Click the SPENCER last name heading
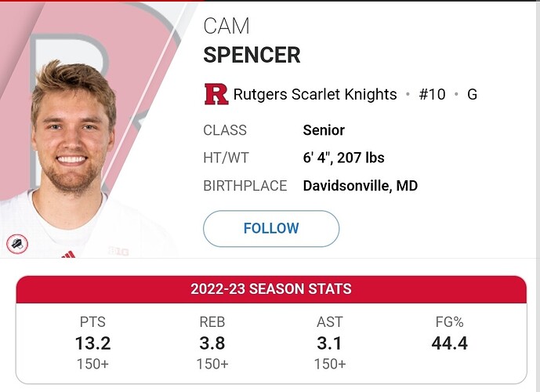This screenshot has height=392, width=540. [252, 56]
